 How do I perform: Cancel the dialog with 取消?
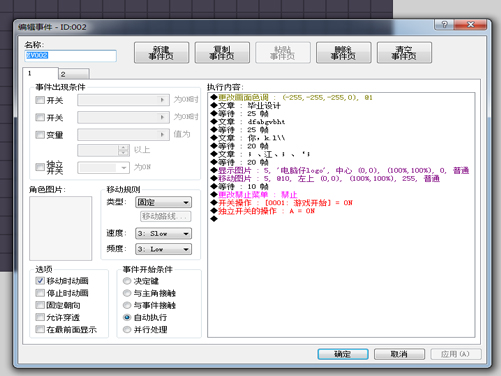[x=399, y=354]
